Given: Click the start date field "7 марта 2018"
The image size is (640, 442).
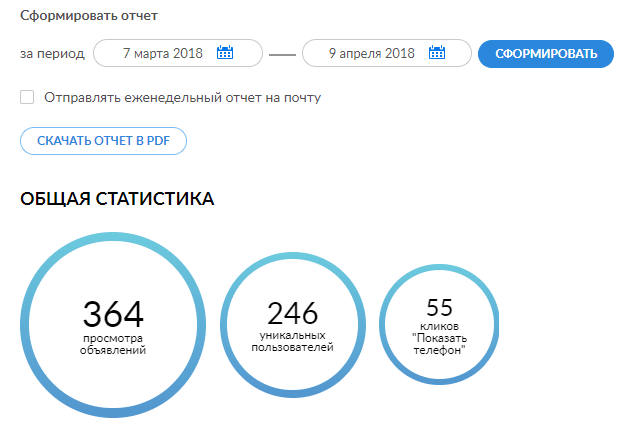Looking at the screenshot, I should coord(162,53).
